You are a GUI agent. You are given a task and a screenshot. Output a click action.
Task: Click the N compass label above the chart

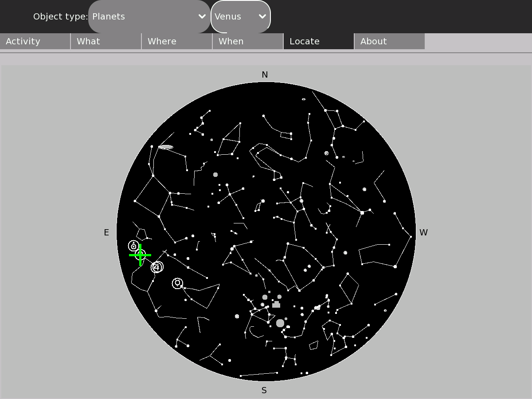[x=265, y=75]
